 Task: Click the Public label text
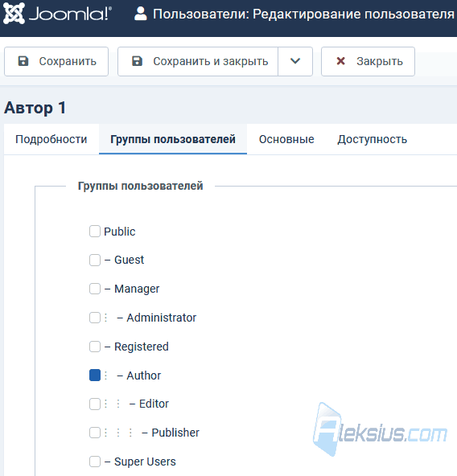point(119,232)
